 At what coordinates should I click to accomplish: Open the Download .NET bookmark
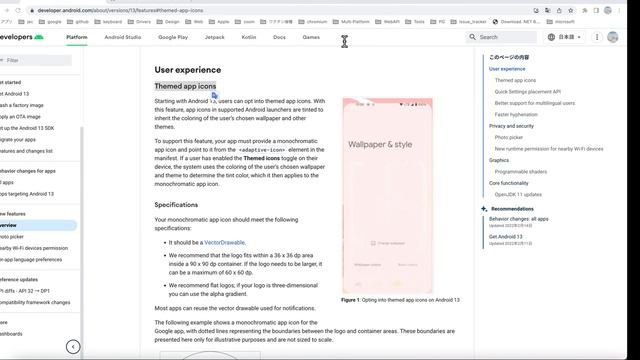coord(517,22)
